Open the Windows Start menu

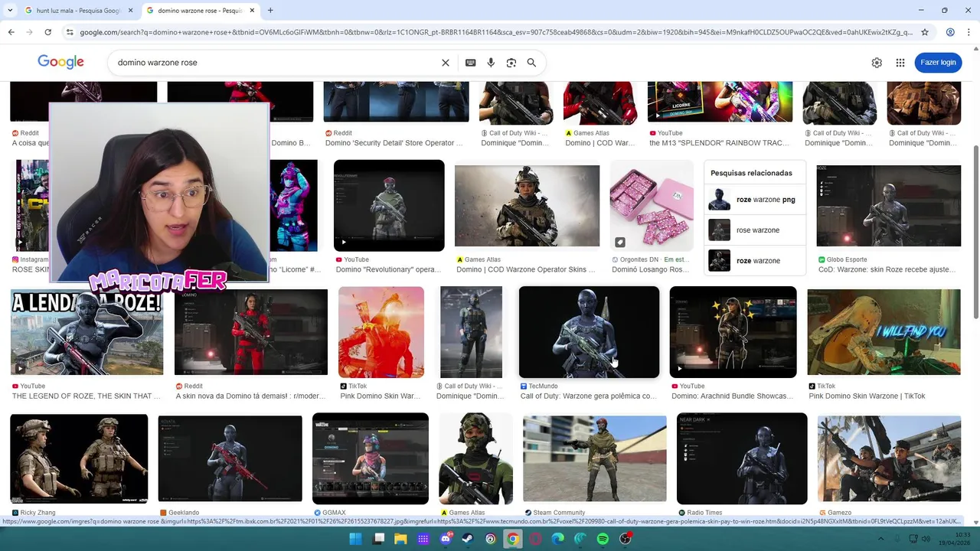click(x=355, y=539)
